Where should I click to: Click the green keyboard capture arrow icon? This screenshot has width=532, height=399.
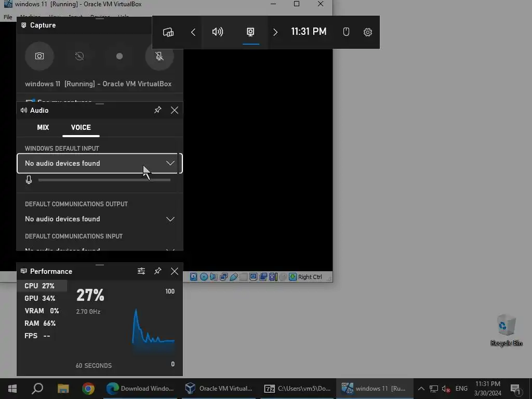[x=292, y=277]
